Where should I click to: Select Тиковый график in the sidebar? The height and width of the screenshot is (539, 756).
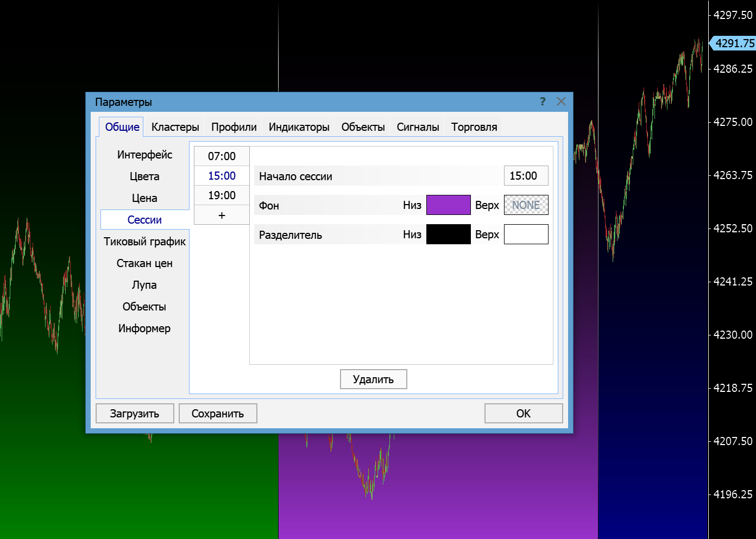144,242
